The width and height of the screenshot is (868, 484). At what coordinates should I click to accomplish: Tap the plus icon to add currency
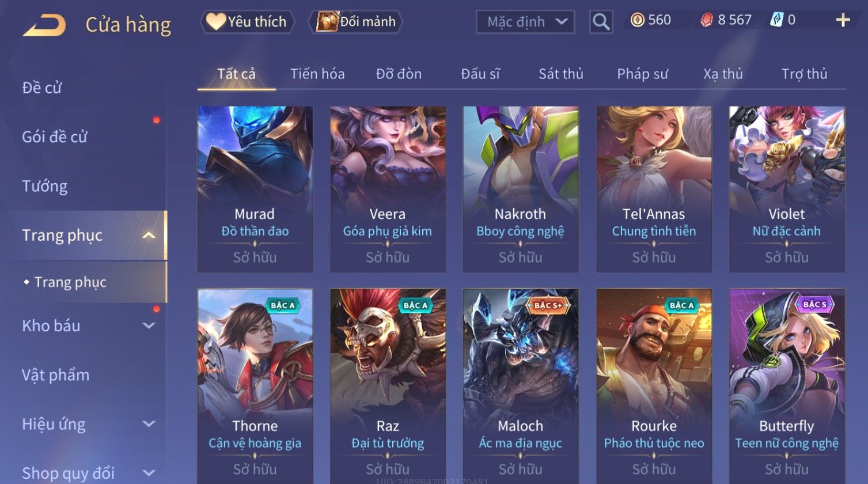click(843, 21)
